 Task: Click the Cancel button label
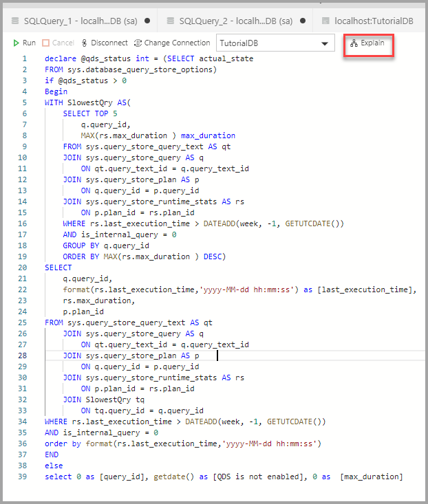click(x=63, y=43)
